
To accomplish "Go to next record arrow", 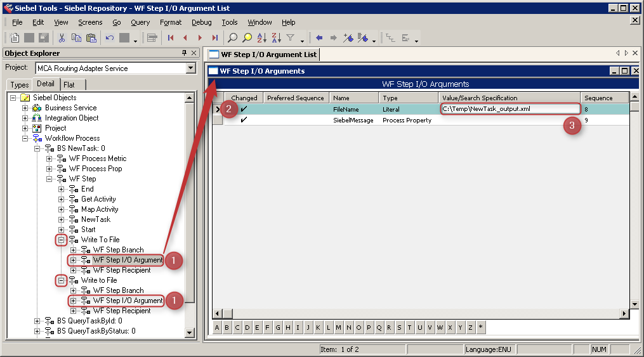I will coord(200,38).
